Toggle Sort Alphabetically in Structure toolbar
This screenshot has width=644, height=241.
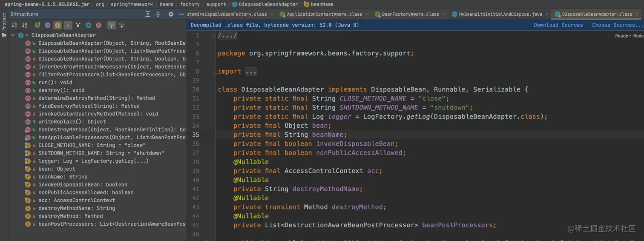pyautogui.click(x=25, y=26)
